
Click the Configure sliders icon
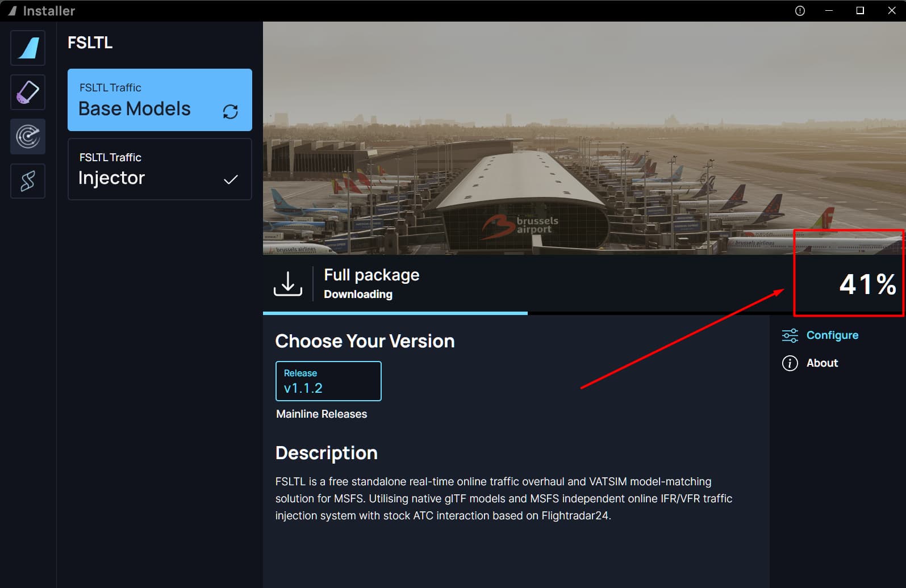(x=790, y=335)
